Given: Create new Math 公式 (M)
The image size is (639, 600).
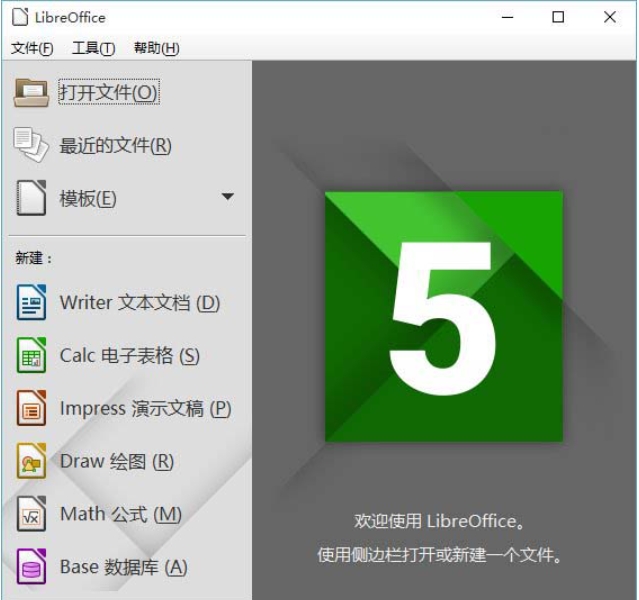Looking at the screenshot, I should 121,514.
